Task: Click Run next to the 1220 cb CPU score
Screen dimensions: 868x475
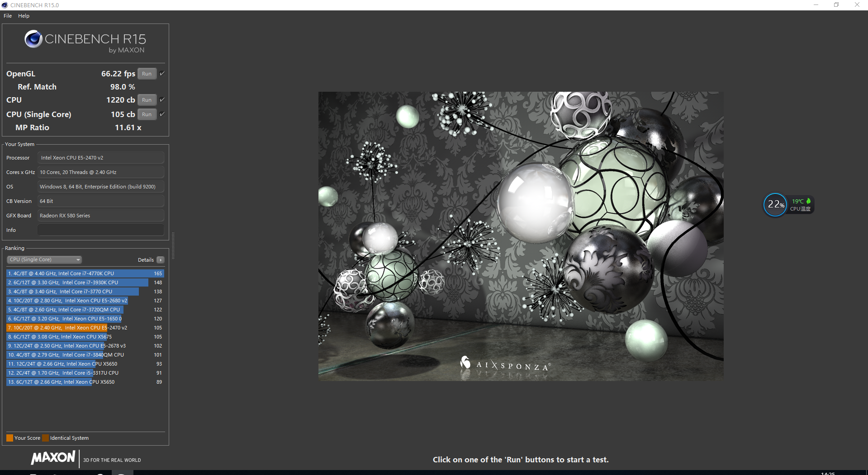Action: [x=147, y=100]
